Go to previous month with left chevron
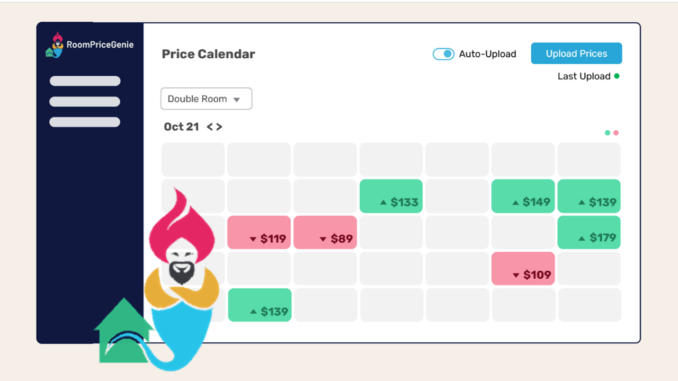 (210, 127)
